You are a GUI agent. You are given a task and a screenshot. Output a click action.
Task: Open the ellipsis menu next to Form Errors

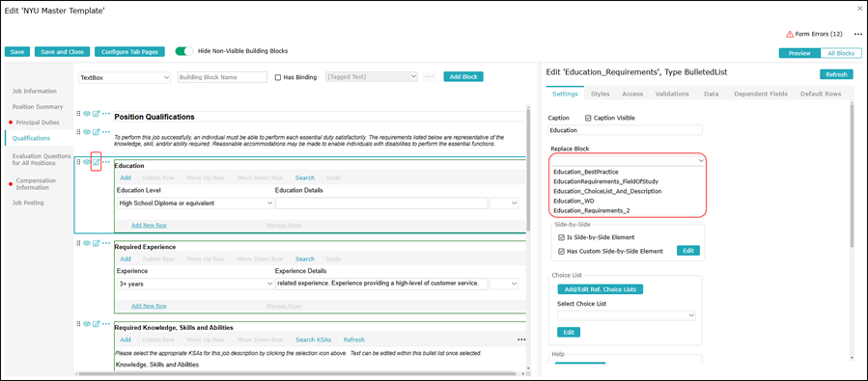point(857,35)
